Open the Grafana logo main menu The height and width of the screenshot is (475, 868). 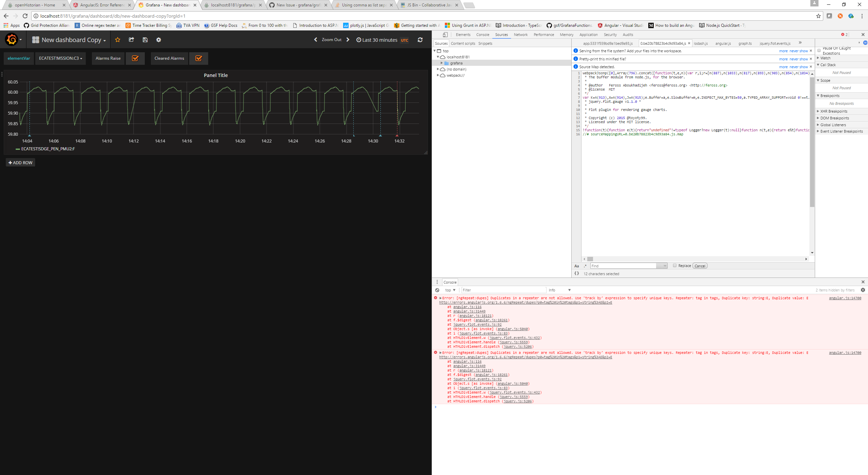(x=13, y=40)
